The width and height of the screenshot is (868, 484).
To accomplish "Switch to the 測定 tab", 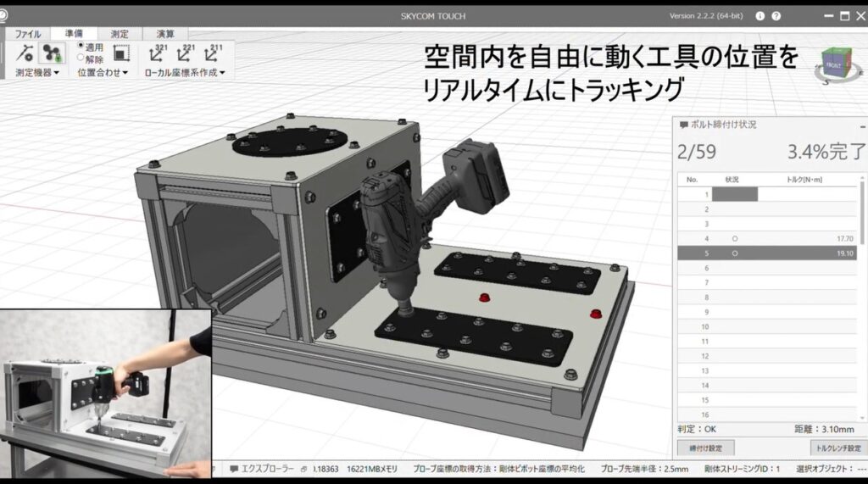I will tap(120, 34).
